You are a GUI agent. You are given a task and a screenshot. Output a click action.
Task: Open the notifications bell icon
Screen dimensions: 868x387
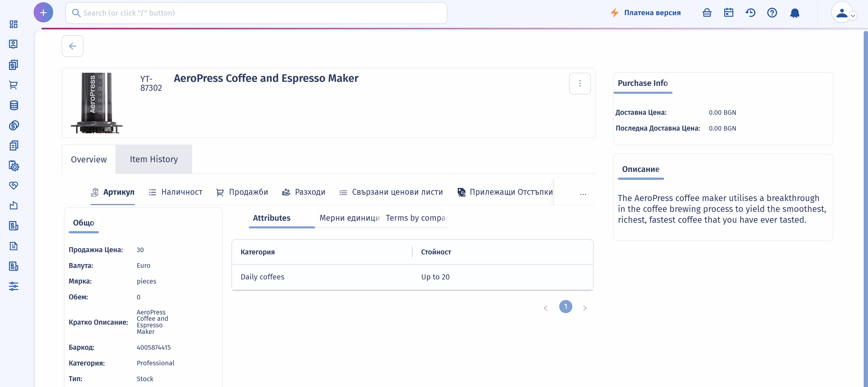click(x=795, y=13)
